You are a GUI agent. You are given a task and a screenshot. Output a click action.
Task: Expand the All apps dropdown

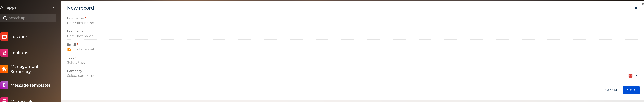pyautogui.click(x=54, y=7)
